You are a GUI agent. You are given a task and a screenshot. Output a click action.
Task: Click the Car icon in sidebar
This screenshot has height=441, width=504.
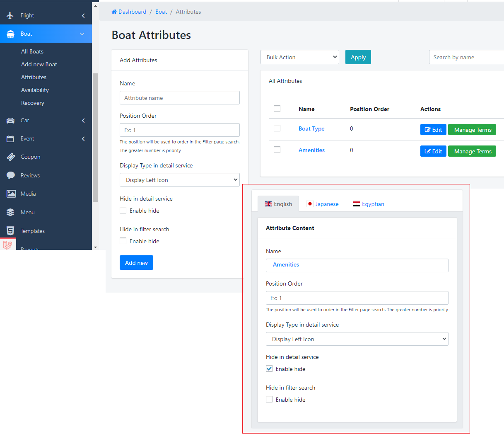[10, 121]
